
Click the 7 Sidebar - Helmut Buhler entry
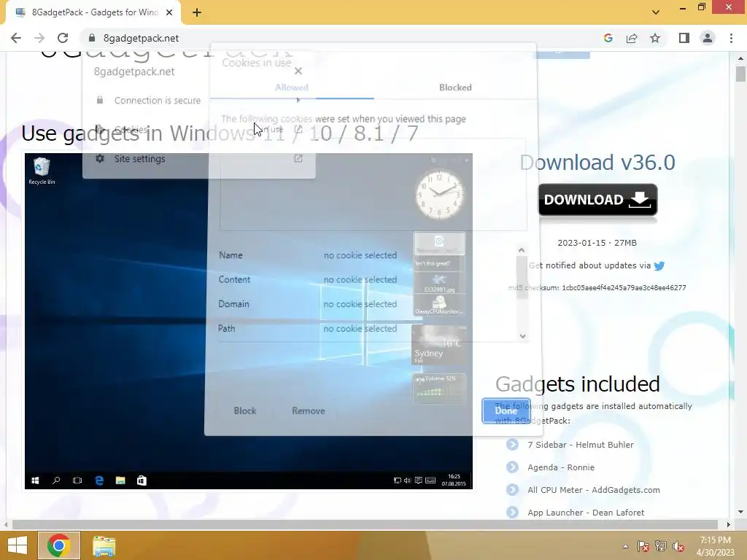point(581,445)
